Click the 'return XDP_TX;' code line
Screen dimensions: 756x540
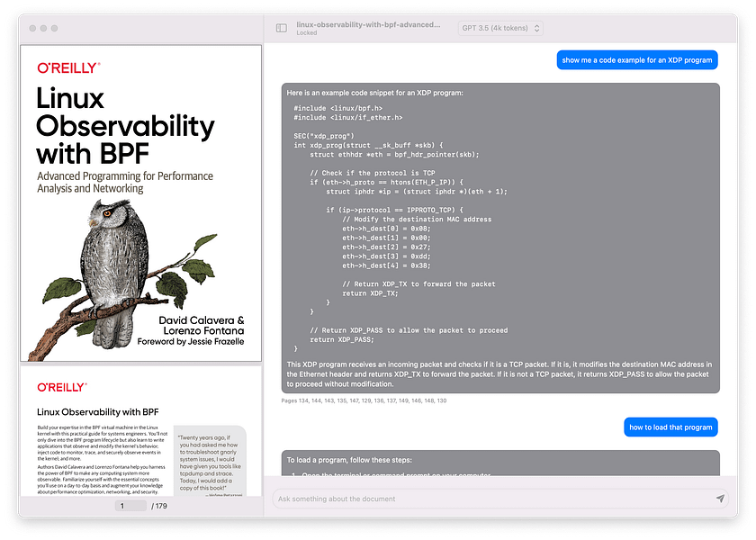pyautogui.click(x=370, y=293)
